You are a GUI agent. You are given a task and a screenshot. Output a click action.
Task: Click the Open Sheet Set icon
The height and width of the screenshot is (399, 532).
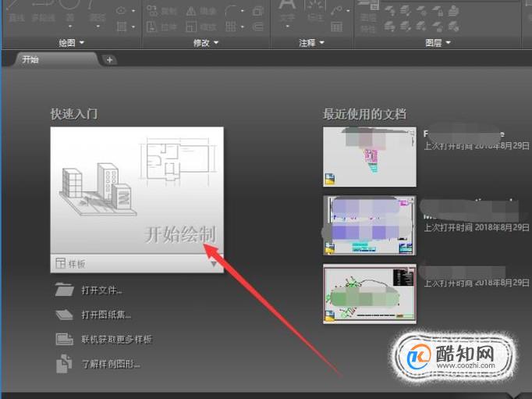pyautogui.click(x=64, y=315)
